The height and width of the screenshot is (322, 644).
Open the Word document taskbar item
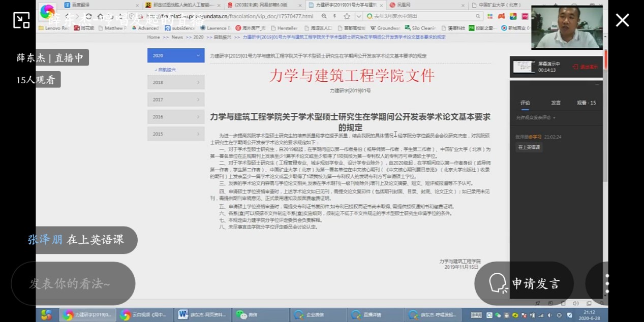click(203, 315)
